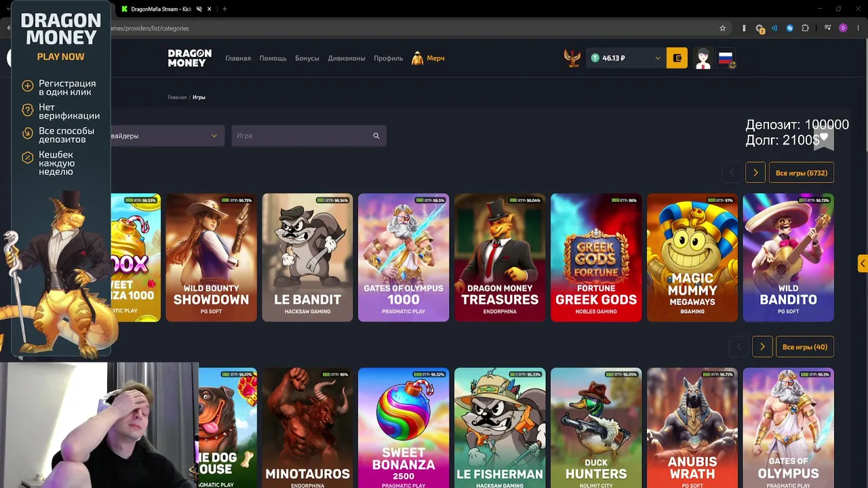Open Wild Bounty Showdown game card
The image size is (868, 488).
click(x=212, y=258)
